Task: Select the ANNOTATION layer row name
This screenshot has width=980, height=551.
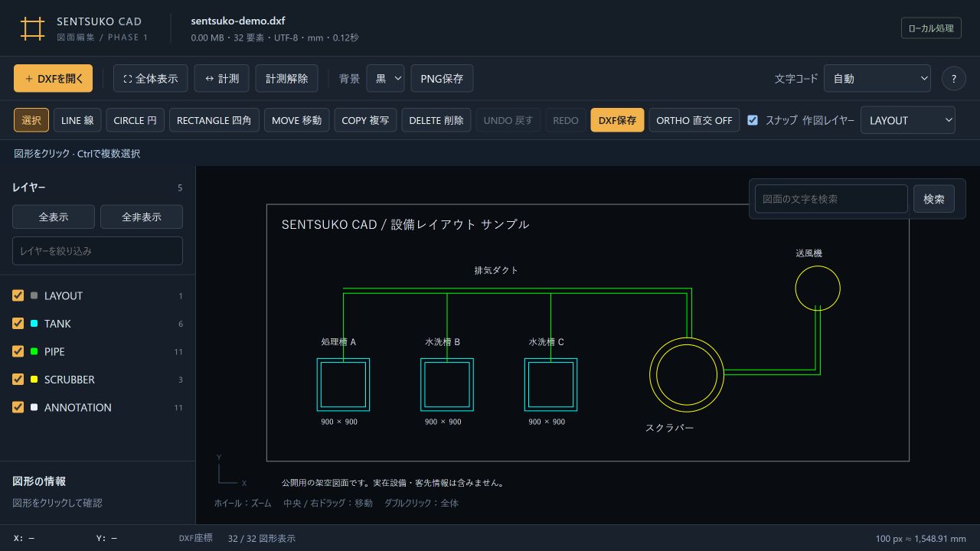Action: pyautogui.click(x=78, y=407)
